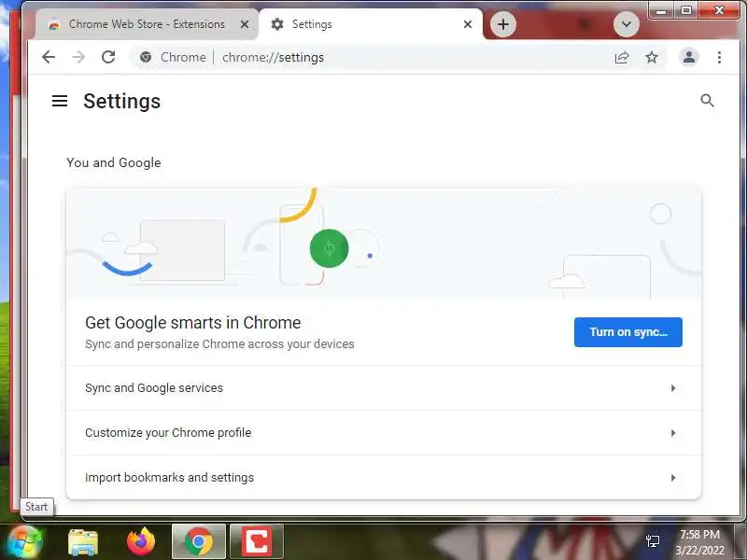Viewport: 747px width, 560px height.
Task: Reload the page with the refresh icon
Action: point(108,57)
